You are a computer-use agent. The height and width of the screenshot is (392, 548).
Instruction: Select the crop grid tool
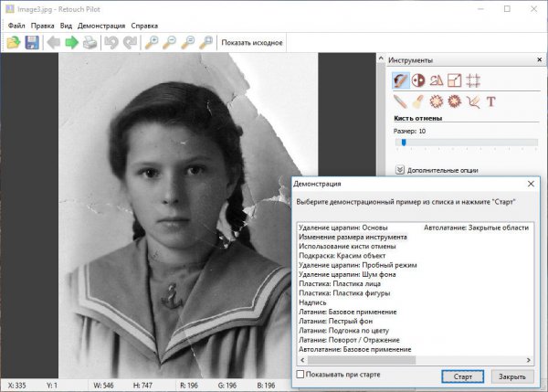click(x=472, y=80)
